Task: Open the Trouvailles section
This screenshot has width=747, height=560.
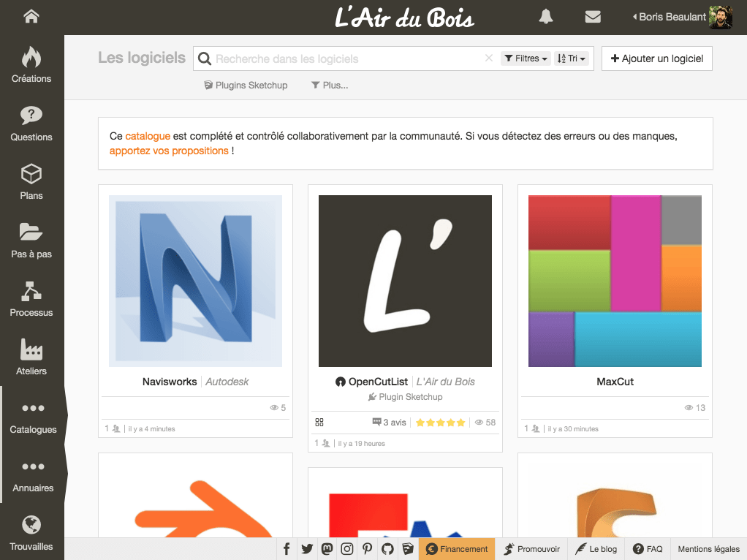Action: click(x=31, y=533)
